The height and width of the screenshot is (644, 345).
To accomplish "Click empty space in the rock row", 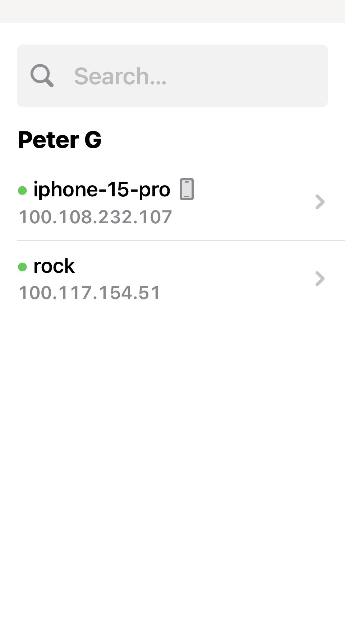I will pos(216,279).
